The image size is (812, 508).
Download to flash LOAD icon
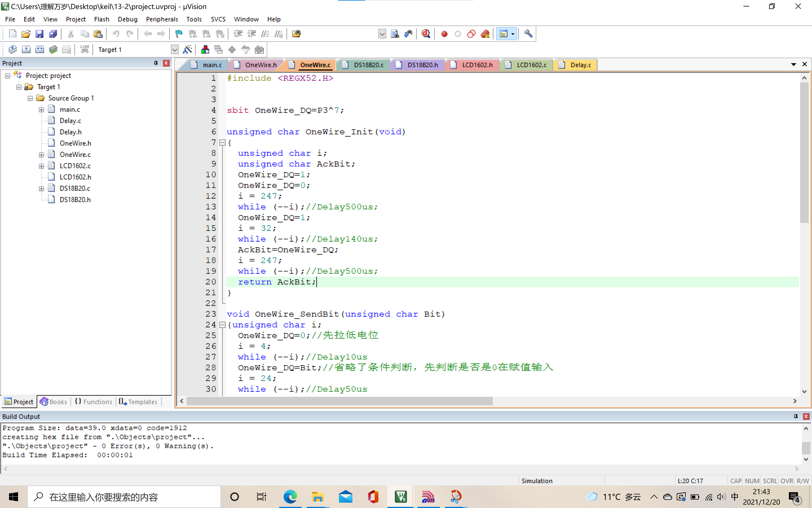click(85, 49)
